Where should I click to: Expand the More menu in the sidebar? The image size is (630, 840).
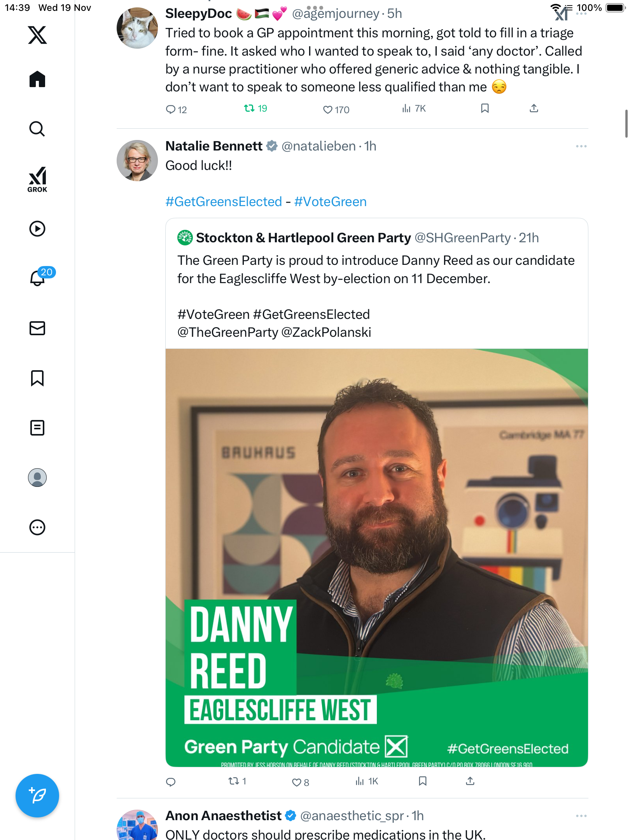tap(37, 527)
